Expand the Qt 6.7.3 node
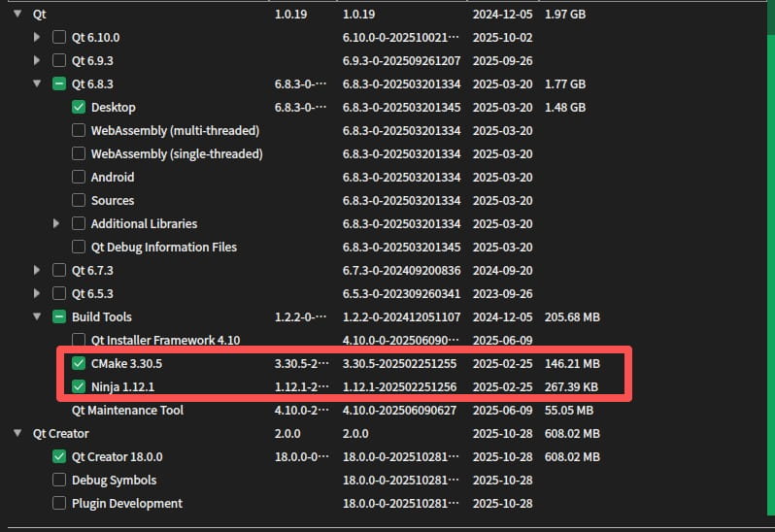This screenshot has width=775, height=532. point(37,270)
